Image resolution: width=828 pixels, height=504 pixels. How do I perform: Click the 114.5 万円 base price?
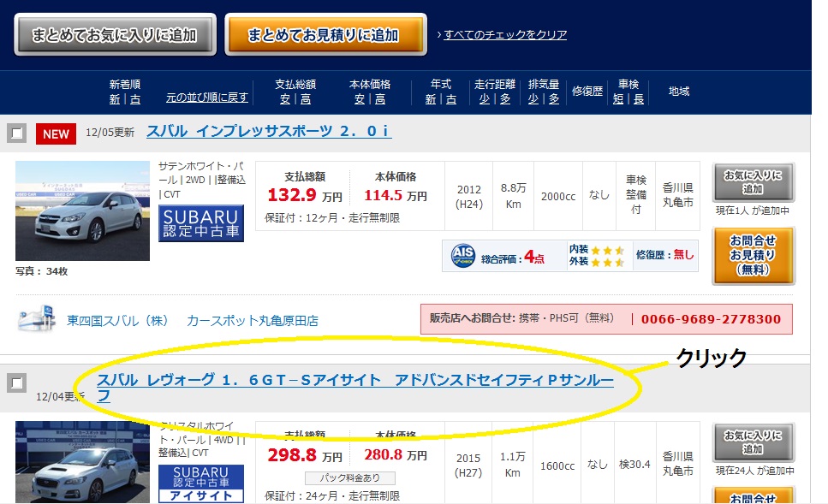(x=396, y=196)
